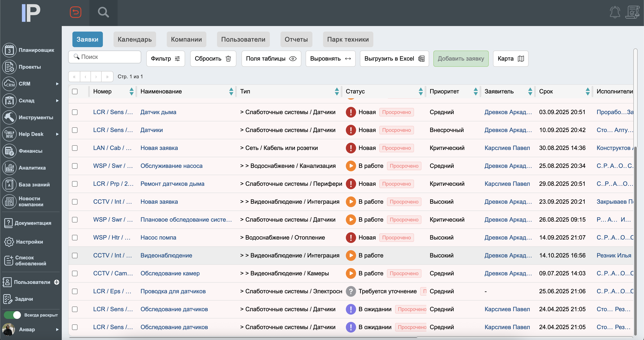Open the request named Обслуживание насоса
644x340 pixels.
point(171,166)
